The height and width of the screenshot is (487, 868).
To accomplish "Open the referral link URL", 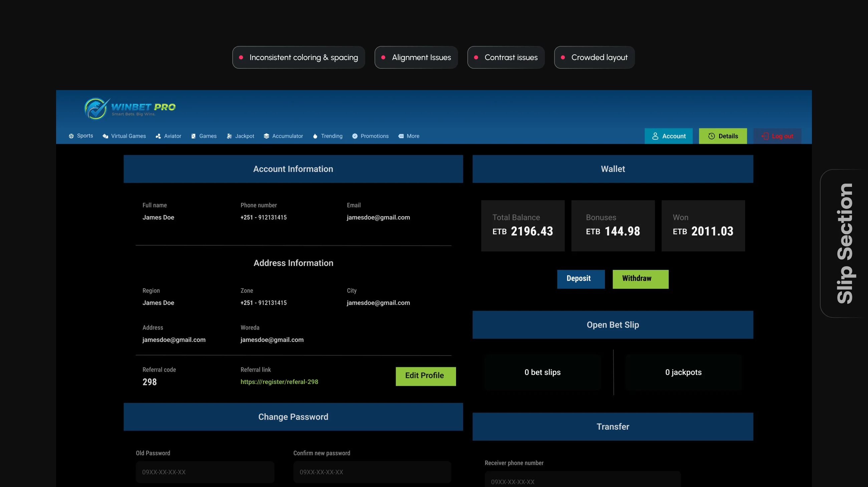I will point(279,382).
